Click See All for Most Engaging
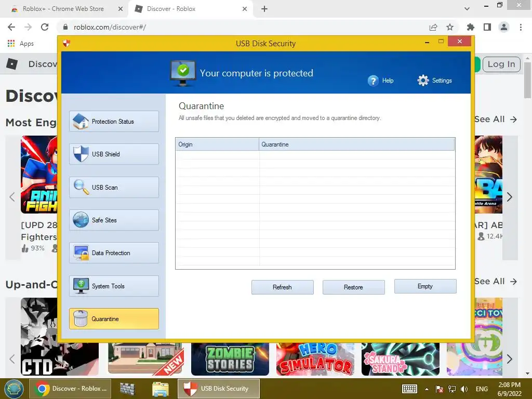Viewport: 532px width, 399px height. pos(496,119)
